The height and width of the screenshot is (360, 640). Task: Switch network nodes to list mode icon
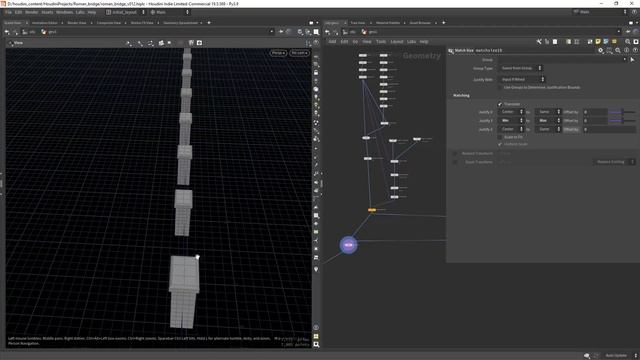569,42
